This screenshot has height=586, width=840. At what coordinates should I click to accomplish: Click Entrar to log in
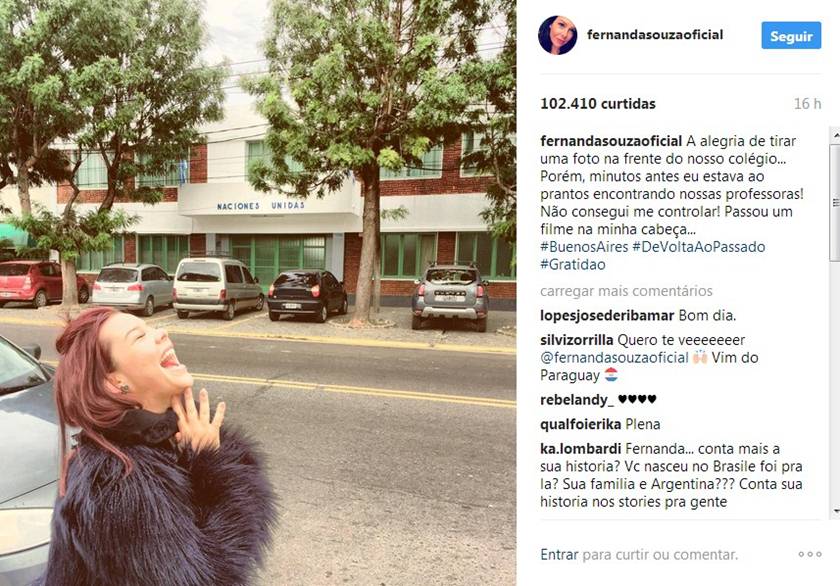tap(559, 554)
